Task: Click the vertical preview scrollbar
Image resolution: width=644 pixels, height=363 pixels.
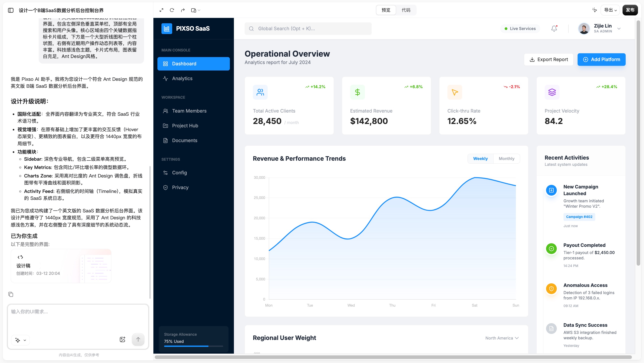Action: (x=638, y=143)
